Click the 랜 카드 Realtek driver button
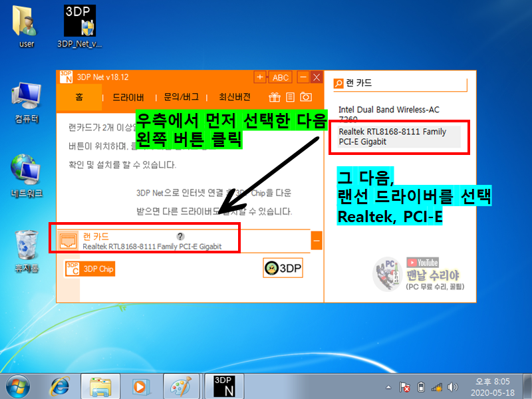Image resolution: width=532 pixels, height=399 pixels. coord(184,241)
